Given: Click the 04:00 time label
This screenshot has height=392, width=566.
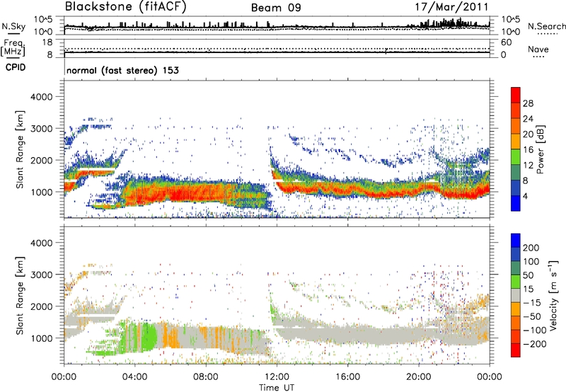Looking at the screenshot, I should 135,377.
